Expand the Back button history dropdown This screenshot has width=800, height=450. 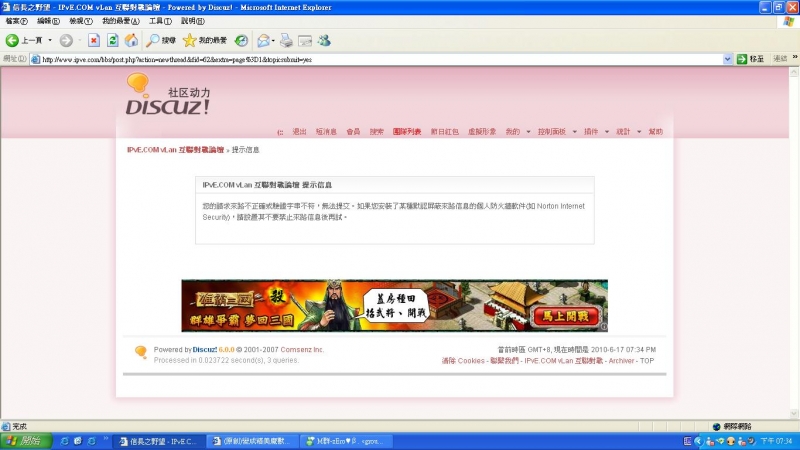[49, 40]
